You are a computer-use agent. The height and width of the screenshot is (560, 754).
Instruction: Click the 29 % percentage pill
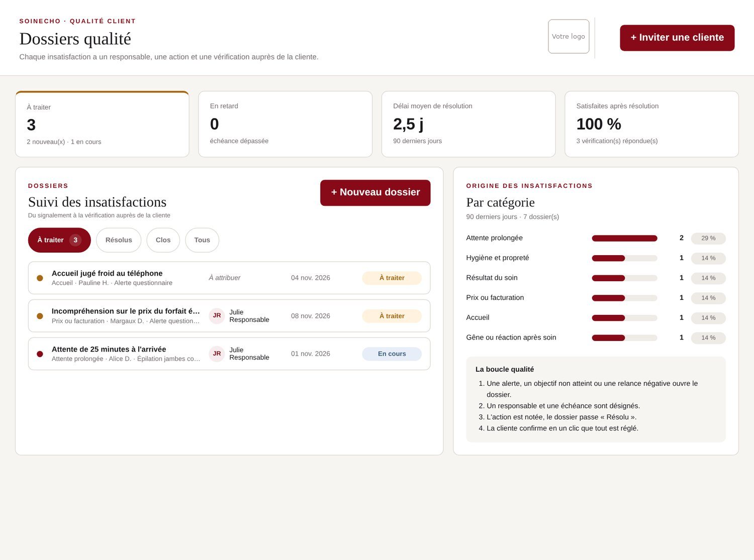point(708,238)
